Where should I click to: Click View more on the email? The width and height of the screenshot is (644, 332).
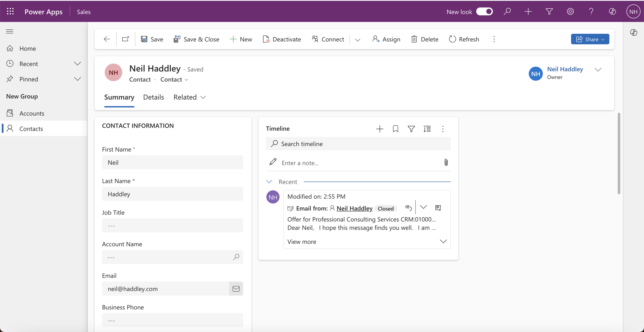click(301, 241)
